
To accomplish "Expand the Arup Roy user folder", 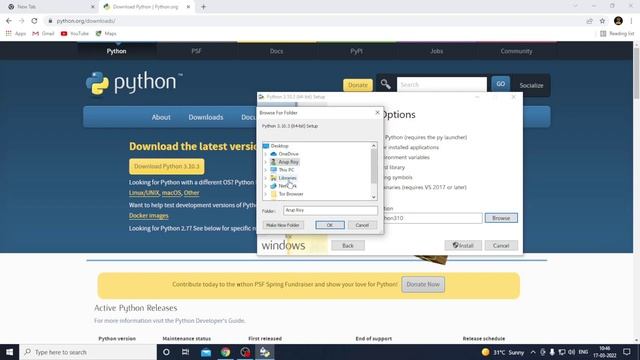I will click(266, 162).
